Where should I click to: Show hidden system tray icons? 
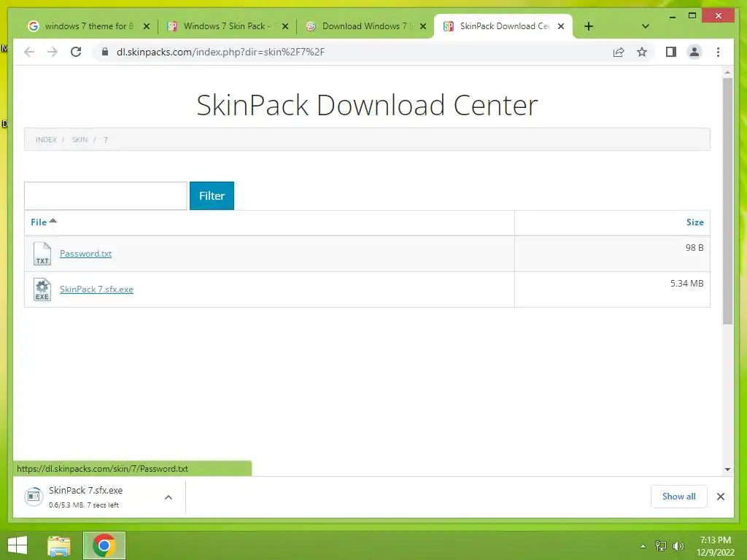643,546
